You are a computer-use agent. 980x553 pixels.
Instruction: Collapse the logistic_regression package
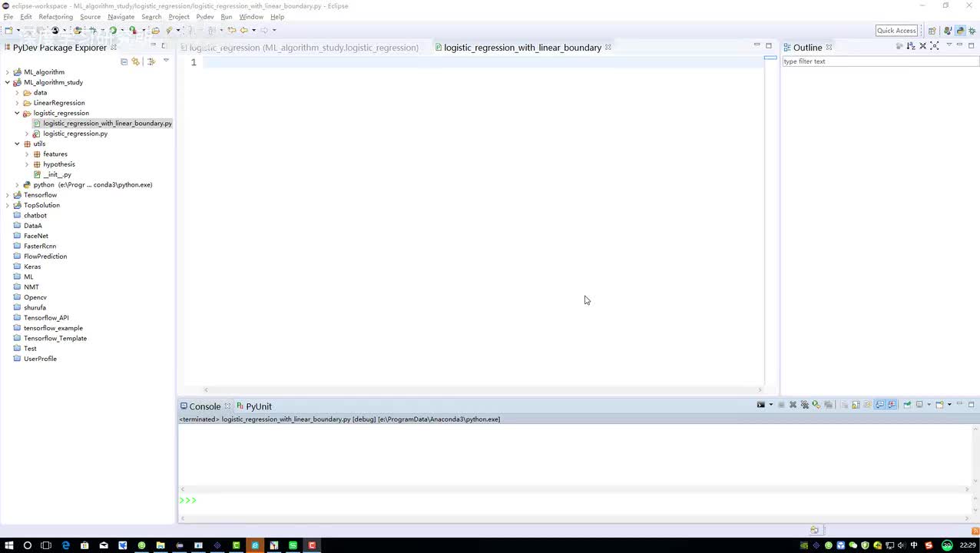coord(17,113)
